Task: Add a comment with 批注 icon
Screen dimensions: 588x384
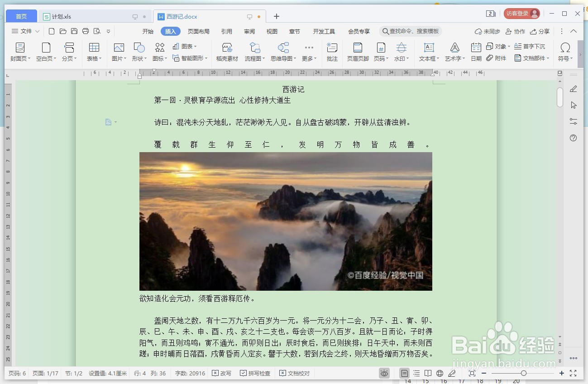Action: pyautogui.click(x=332, y=48)
